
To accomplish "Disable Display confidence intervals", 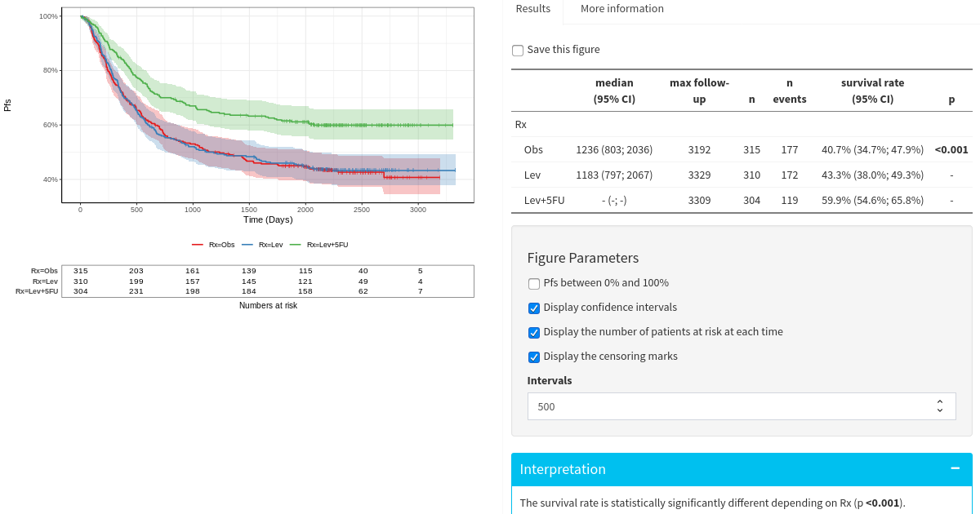I will point(533,308).
